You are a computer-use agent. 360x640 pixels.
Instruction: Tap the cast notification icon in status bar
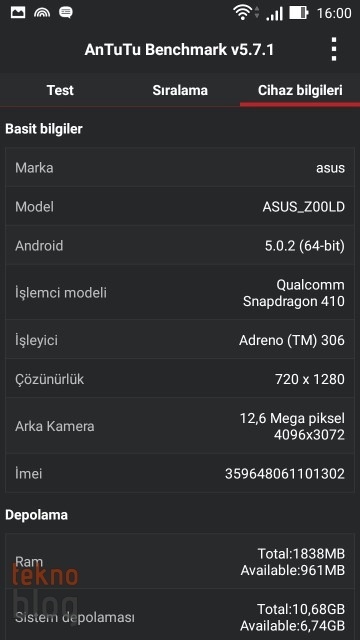42,13
